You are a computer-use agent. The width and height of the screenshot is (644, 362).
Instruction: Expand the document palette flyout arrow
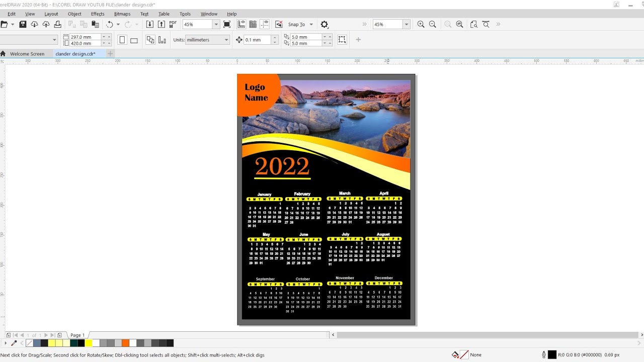tap(6, 343)
